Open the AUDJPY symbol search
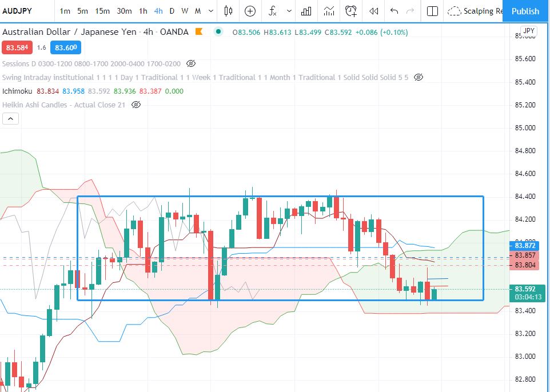Screen dimensions: 550x392 (x=17, y=11)
